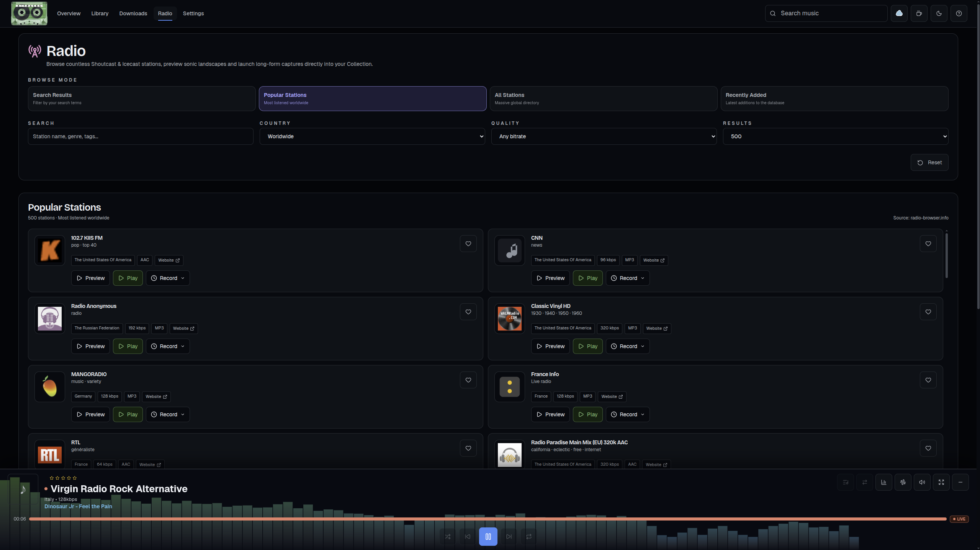This screenshot has width=980, height=550.
Task: Rate the station with the fifth star
Action: pyautogui.click(x=75, y=478)
